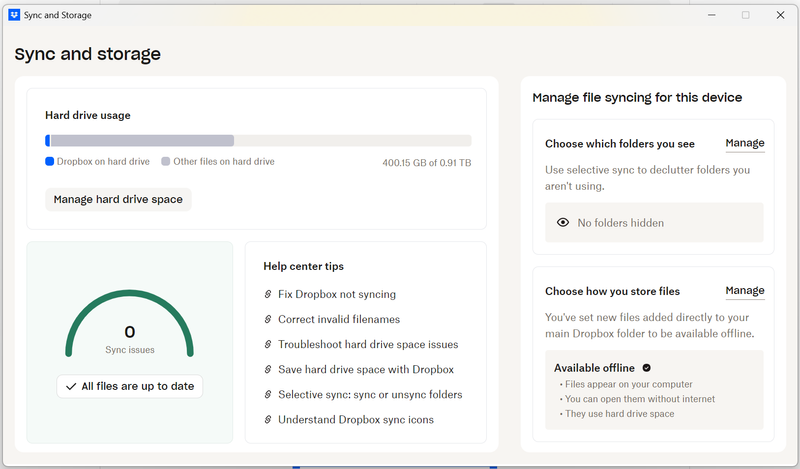This screenshot has width=800, height=469.
Task: Maximize the Sync and Storage window
Action: coord(745,15)
